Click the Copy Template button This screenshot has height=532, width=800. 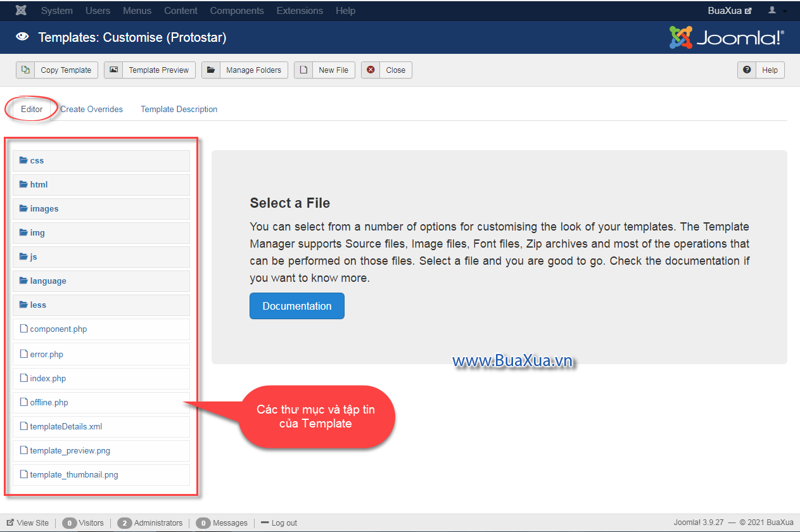[57, 70]
